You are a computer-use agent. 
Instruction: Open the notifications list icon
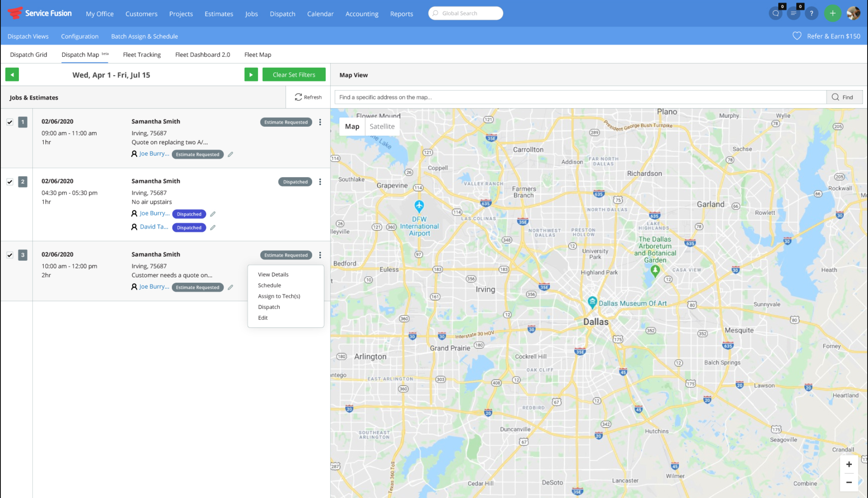tap(793, 14)
